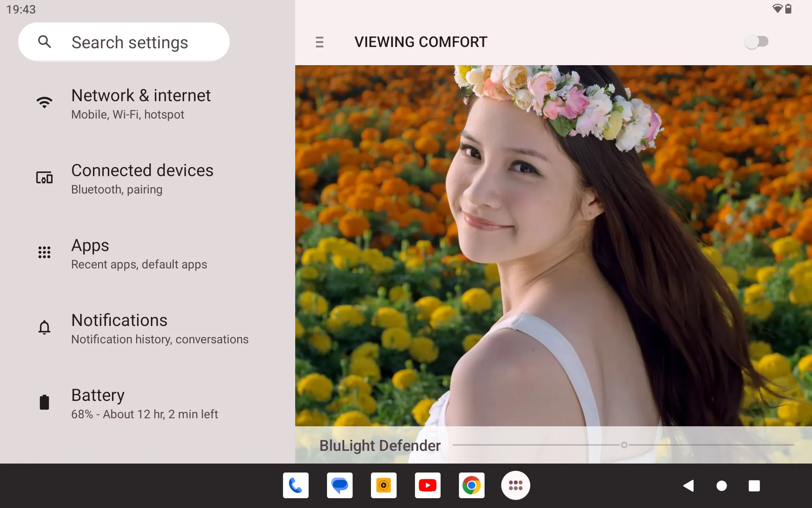Click the Battery icon in settings list
The width and height of the screenshot is (812, 508).
click(x=44, y=402)
